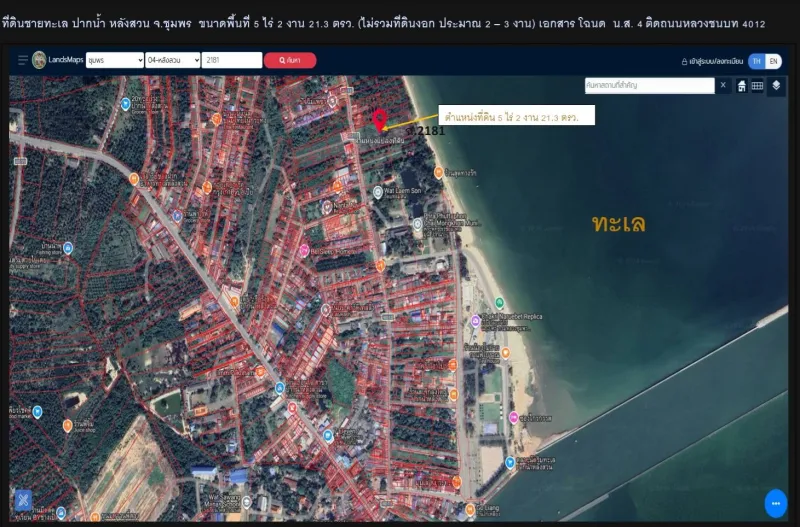This screenshot has width=800, height=527.
Task: Click the orange Juice shop marker
Action: point(67,425)
